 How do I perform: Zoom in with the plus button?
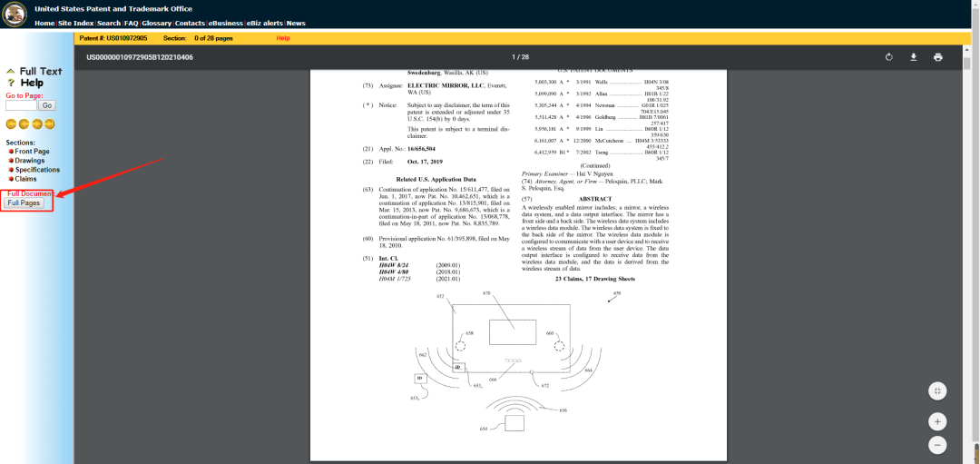click(936, 421)
